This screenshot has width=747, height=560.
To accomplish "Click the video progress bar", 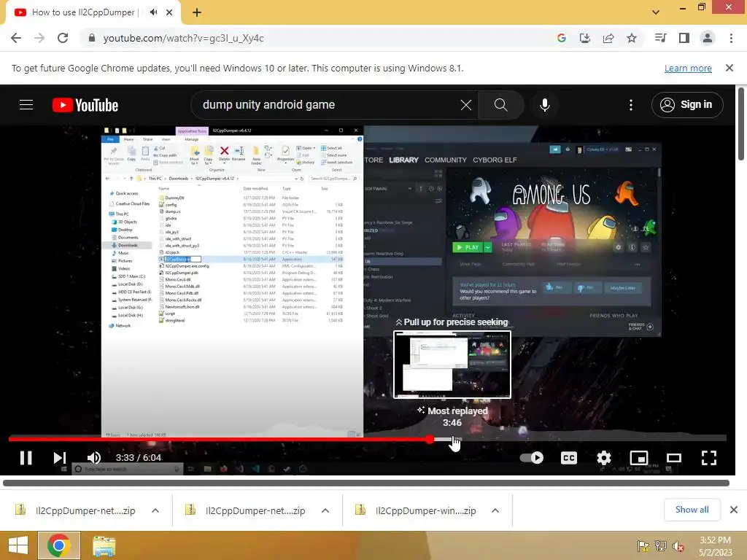I will point(368,439).
